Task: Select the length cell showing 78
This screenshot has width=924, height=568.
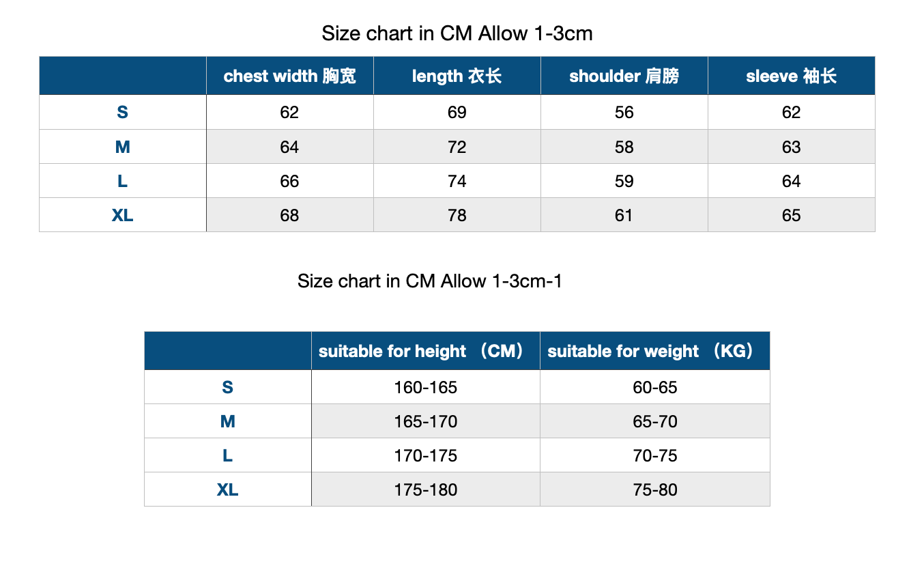Action: coord(457,216)
